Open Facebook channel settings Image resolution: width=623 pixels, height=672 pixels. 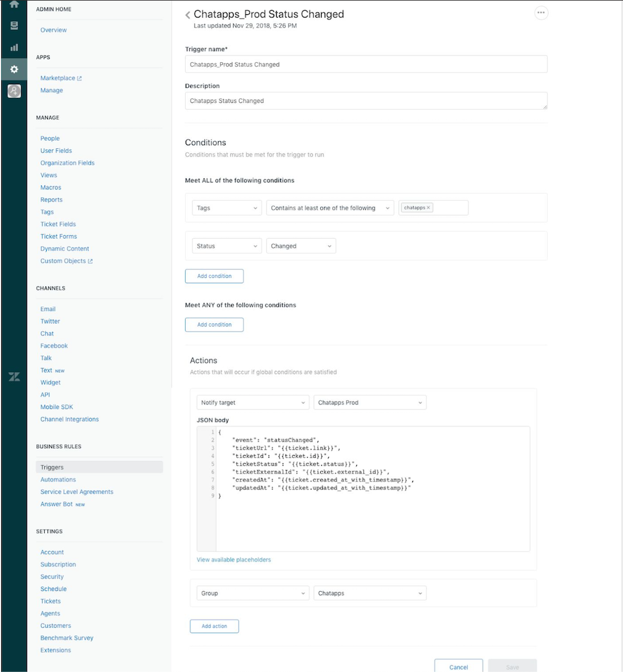point(54,346)
